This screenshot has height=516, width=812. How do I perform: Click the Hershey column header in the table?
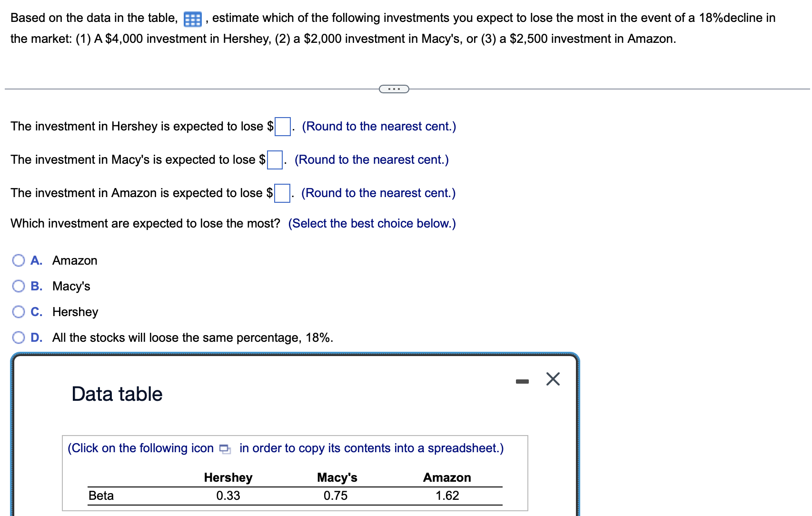228,477
